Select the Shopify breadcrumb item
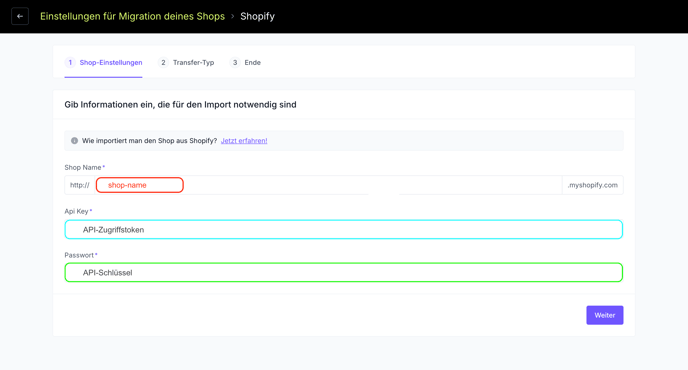The width and height of the screenshot is (688, 370). [258, 16]
